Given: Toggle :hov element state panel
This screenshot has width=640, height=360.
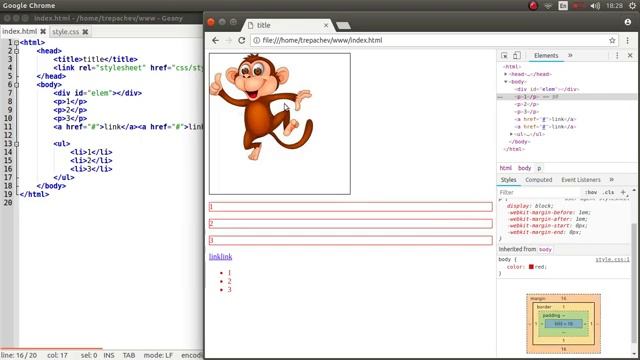Looking at the screenshot, I should (x=591, y=192).
